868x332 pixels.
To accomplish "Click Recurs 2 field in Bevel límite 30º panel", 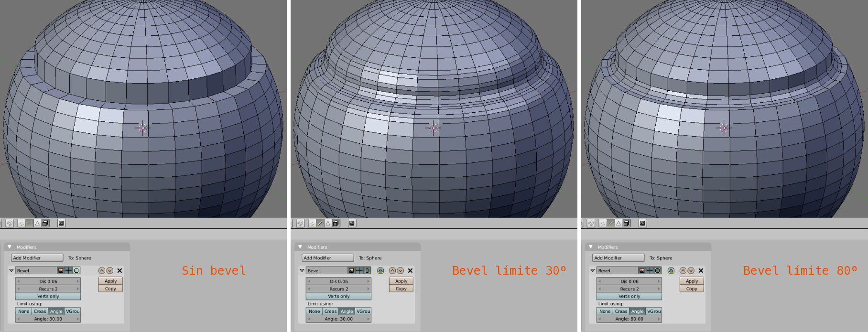I will coord(338,289).
